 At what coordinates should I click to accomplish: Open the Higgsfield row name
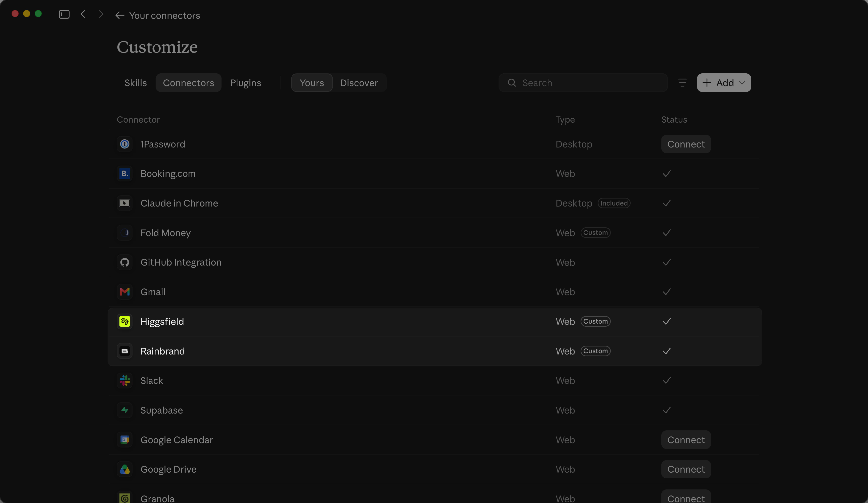coord(162,322)
